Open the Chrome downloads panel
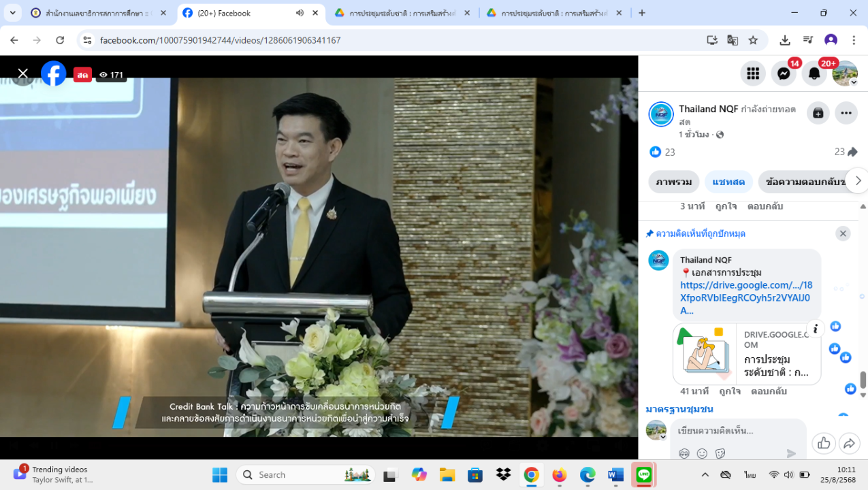This screenshot has width=868, height=490. tap(785, 40)
